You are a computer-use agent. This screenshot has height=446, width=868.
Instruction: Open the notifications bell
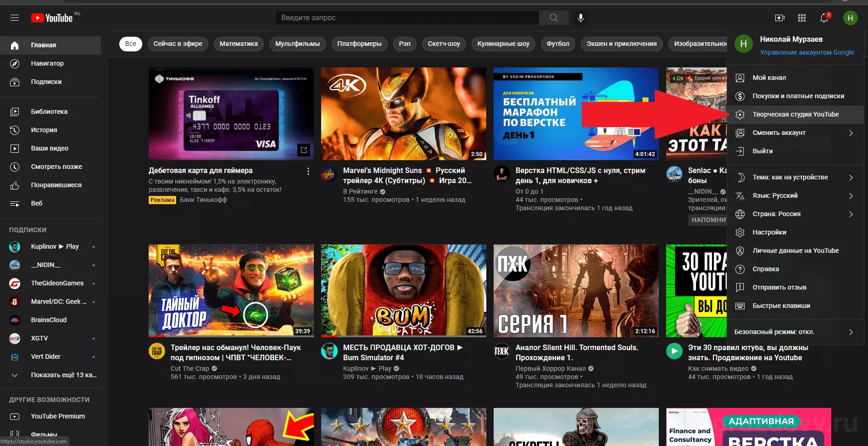coord(824,18)
